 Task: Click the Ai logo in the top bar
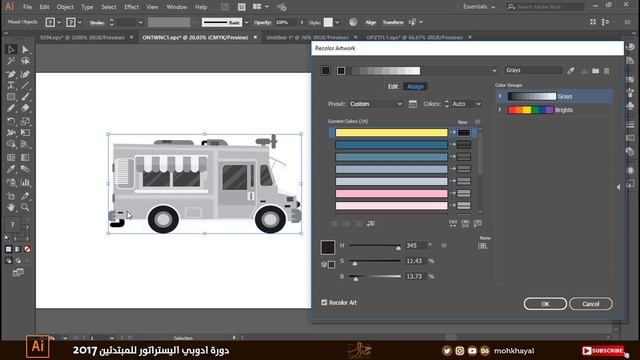point(9,6)
